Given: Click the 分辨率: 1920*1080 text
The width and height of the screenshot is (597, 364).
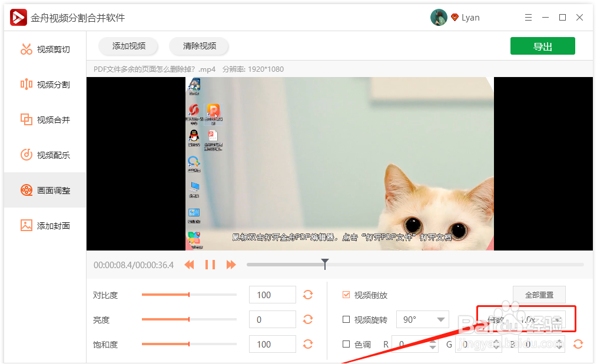Looking at the screenshot, I should [253, 69].
